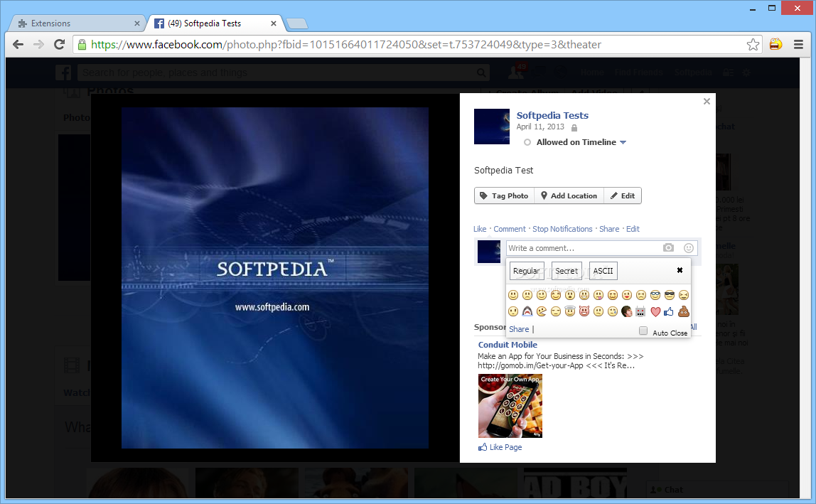816x504 pixels.
Task: Insert the Putnam face emoticon
Action: pyautogui.click(x=627, y=311)
